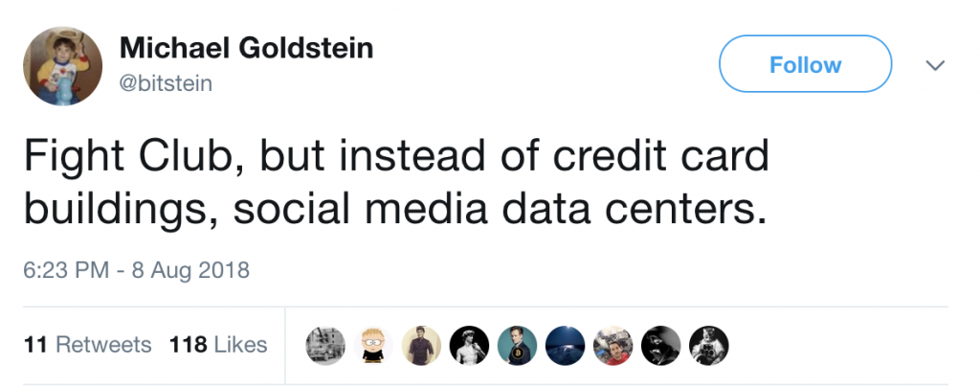This screenshot has width=980, height=387.
Task: Open the avatar of man in dark shirt
Action: point(421,345)
